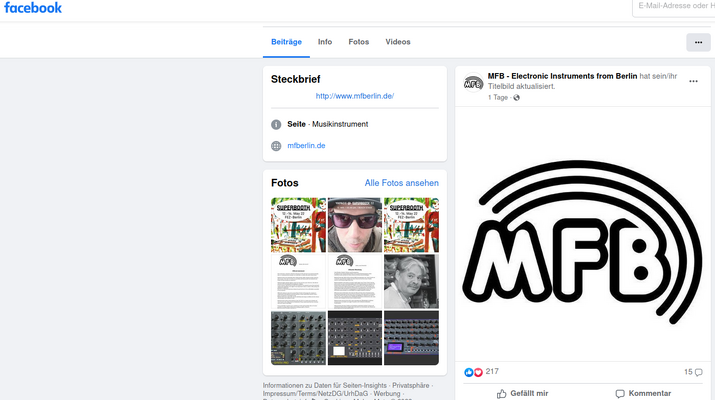Open MFB - Electronic Instruments from Berlin page name
This screenshot has width=715, height=400.
click(x=562, y=76)
